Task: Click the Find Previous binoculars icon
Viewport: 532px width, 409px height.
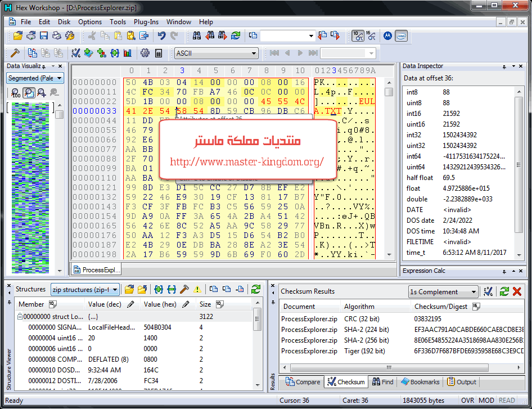Action: point(210,35)
